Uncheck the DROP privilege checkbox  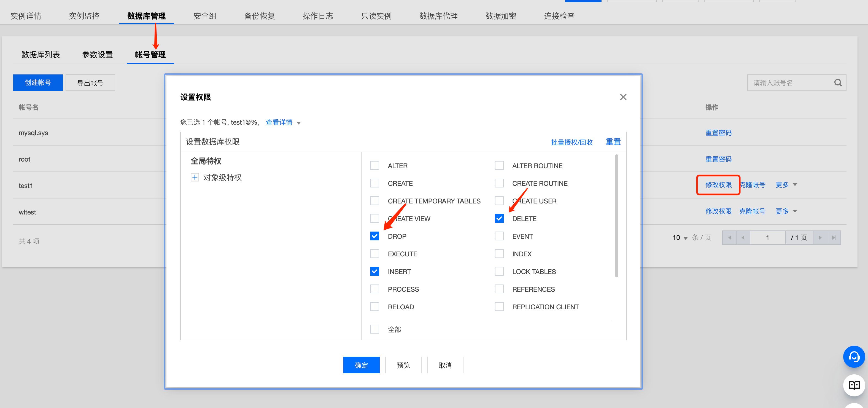(x=374, y=236)
